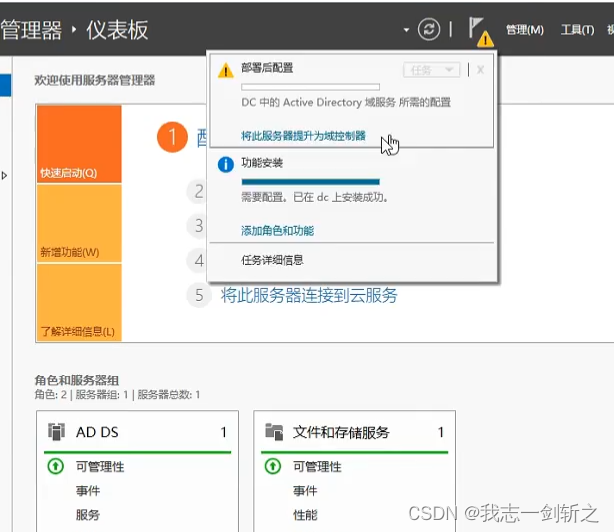Viewport: 614px width, 532px height.
Task: Select the 快速启动(Q) tile
Action: point(79,144)
